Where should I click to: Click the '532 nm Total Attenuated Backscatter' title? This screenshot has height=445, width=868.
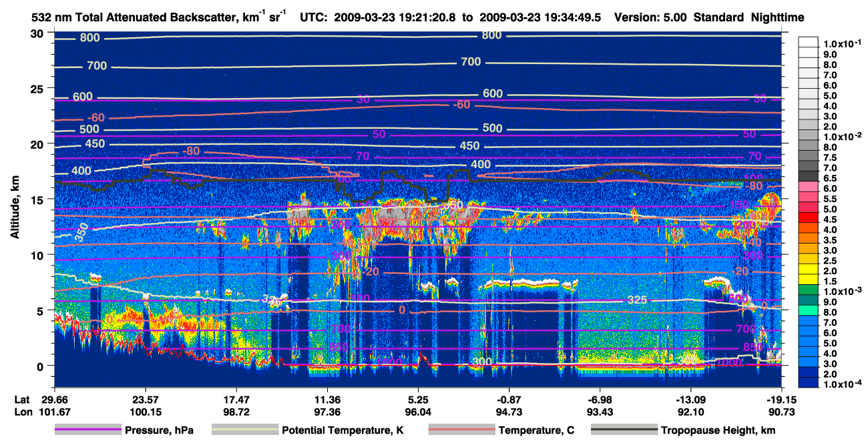point(136,17)
